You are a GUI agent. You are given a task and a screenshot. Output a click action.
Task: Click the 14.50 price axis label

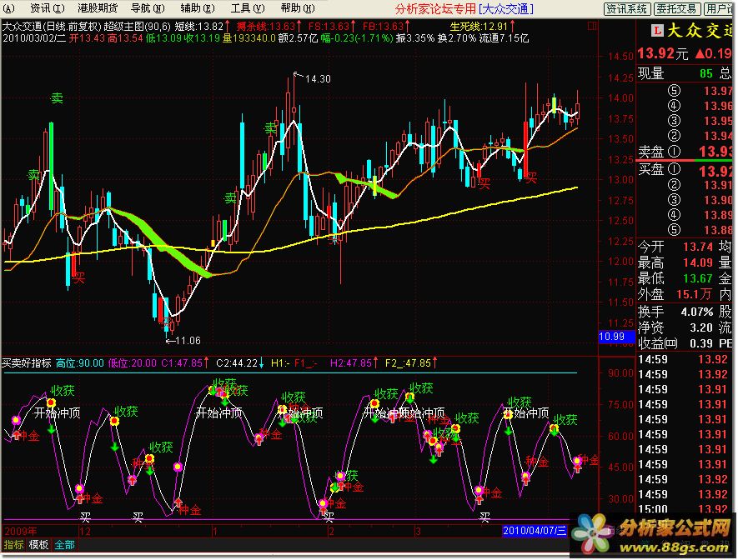tap(620, 56)
